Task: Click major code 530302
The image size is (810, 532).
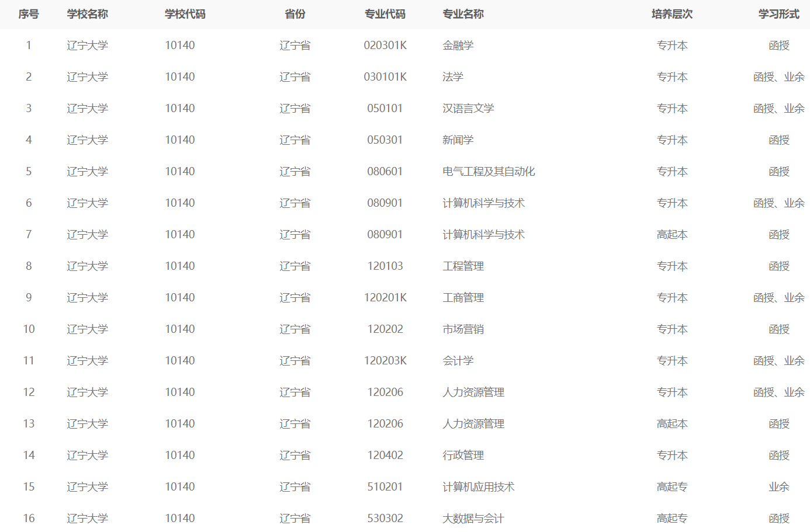Action: [x=385, y=519]
